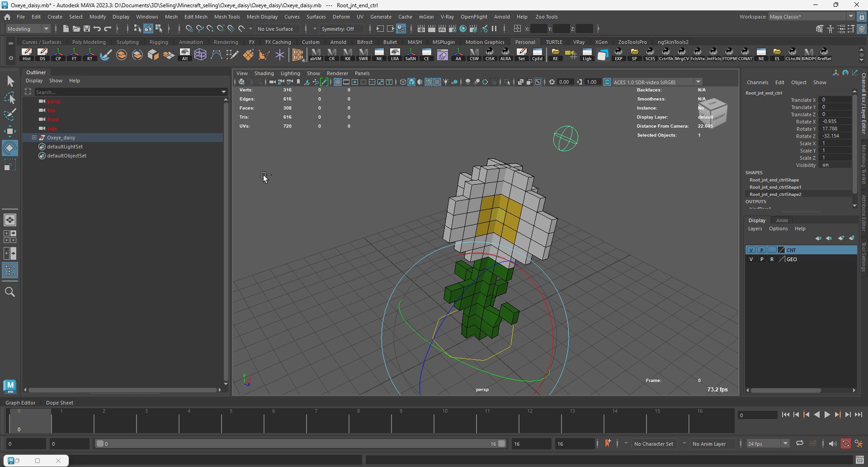Viewport: 868px width, 467px height.
Task: Click the CP center pivot shelf button
Action: pyautogui.click(x=58, y=54)
